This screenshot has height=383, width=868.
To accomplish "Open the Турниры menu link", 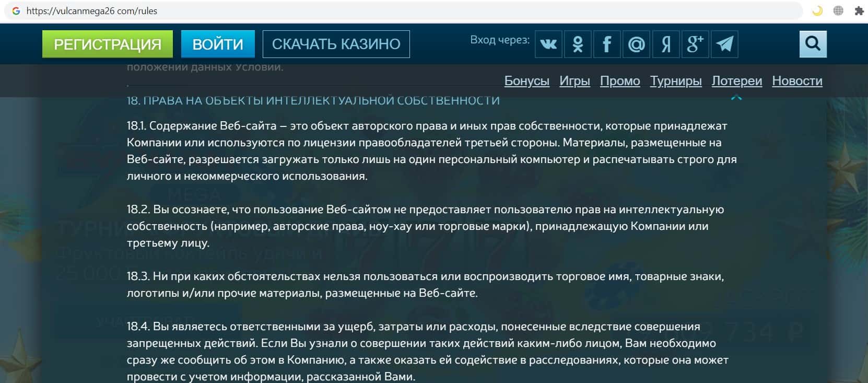I will [676, 81].
